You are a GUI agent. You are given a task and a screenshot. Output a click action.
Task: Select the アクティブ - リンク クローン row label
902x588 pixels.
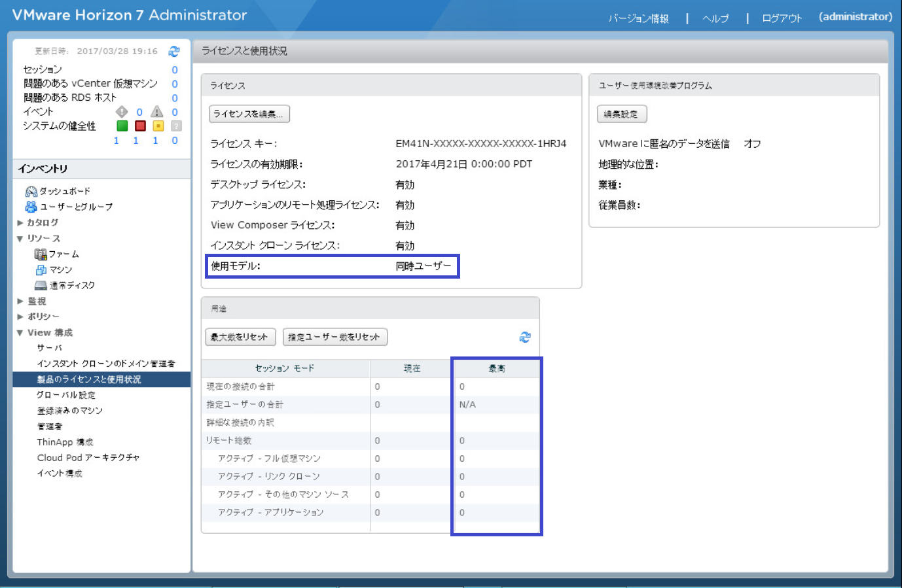(x=269, y=477)
